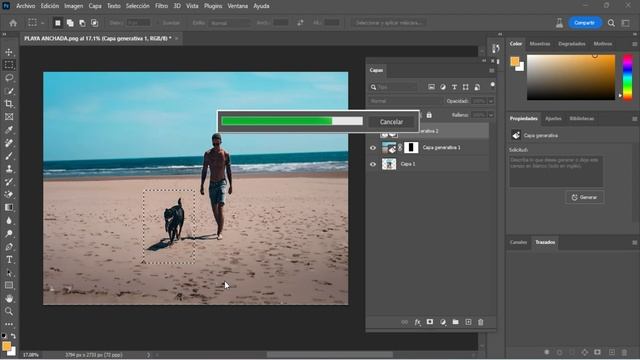640x360 pixels.
Task: Add layer style with fx icon
Action: click(417, 322)
